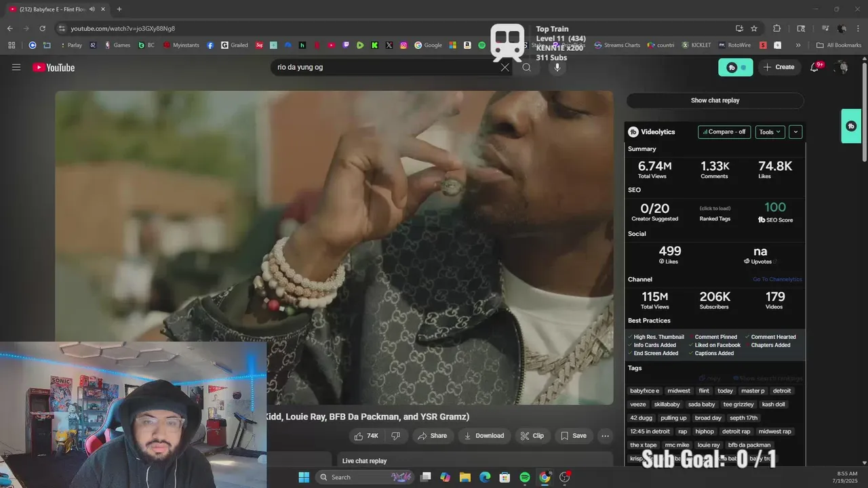This screenshot has height=488, width=868.
Task: Open YouTube notifications bell
Action: pyautogui.click(x=815, y=67)
